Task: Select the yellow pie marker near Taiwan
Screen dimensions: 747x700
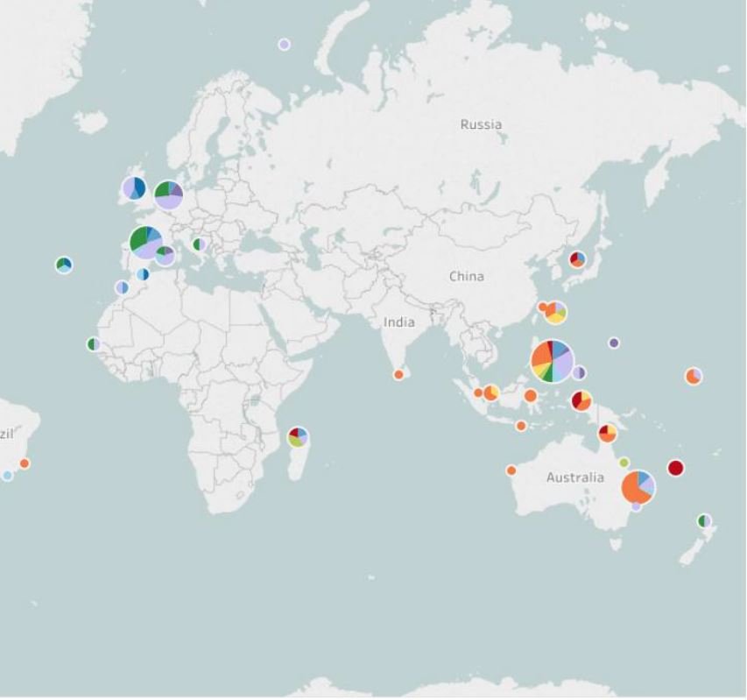Action: pyautogui.click(x=555, y=313)
